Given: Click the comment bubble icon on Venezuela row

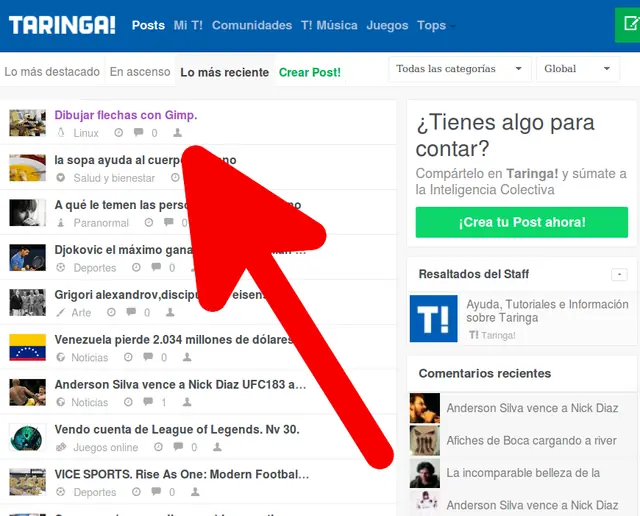Looking at the screenshot, I should point(148,357).
